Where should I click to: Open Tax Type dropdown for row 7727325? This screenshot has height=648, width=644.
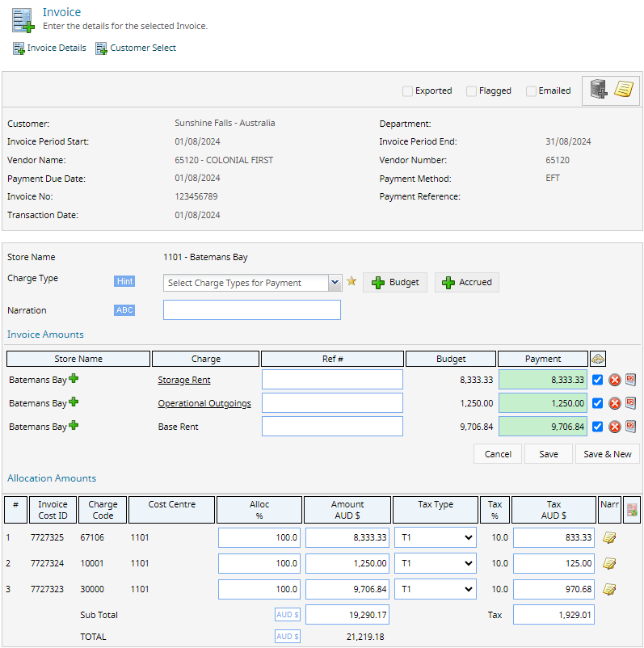(x=436, y=537)
